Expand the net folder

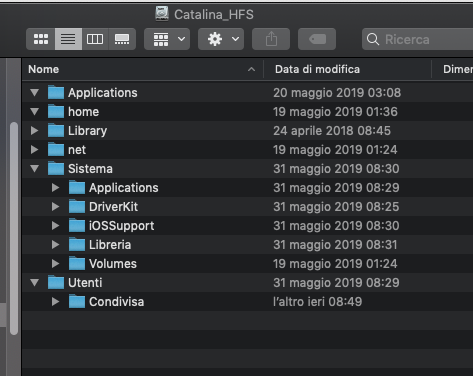tap(34, 149)
